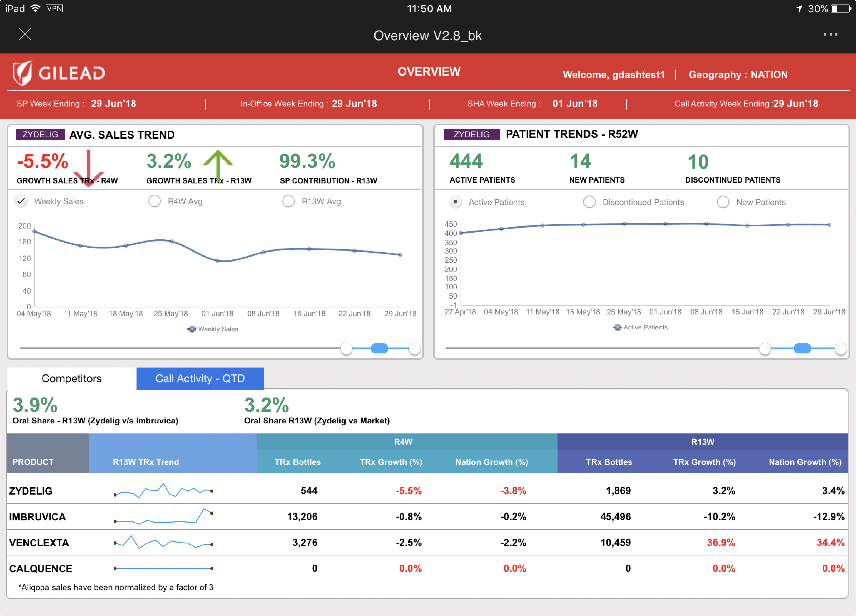Open the three-dot more options menu

click(x=830, y=34)
